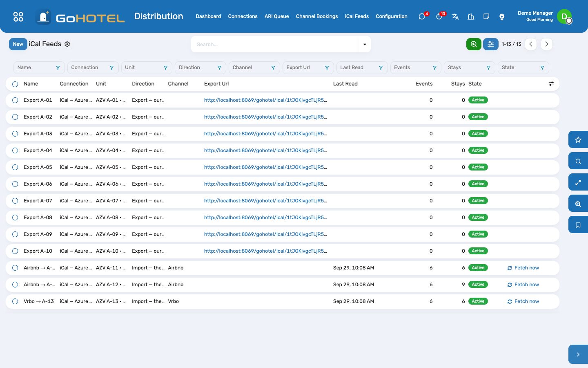Image resolution: width=588 pixels, height=368 pixels.
Task: Click the green search view button
Action: pos(474,44)
